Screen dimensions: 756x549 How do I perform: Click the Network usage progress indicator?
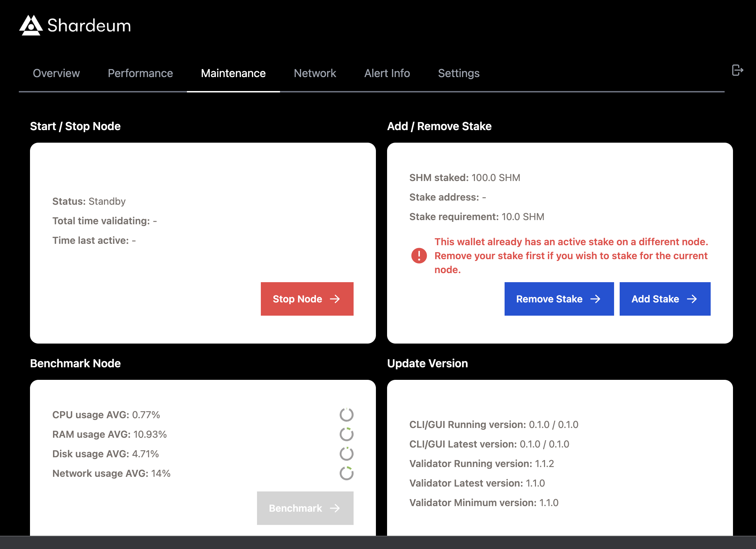coord(346,473)
